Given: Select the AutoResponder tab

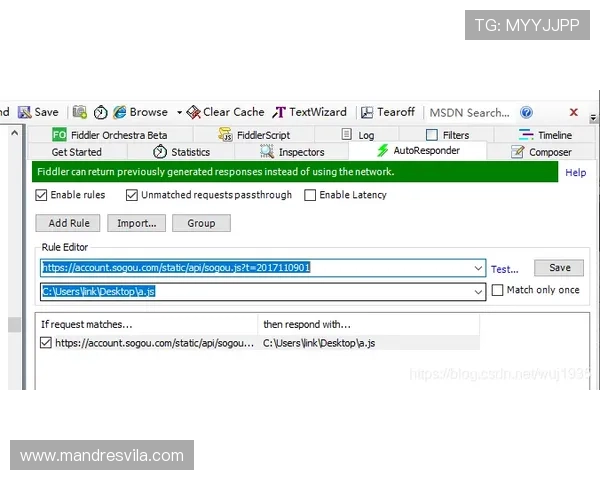Looking at the screenshot, I should (x=418, y=150).
